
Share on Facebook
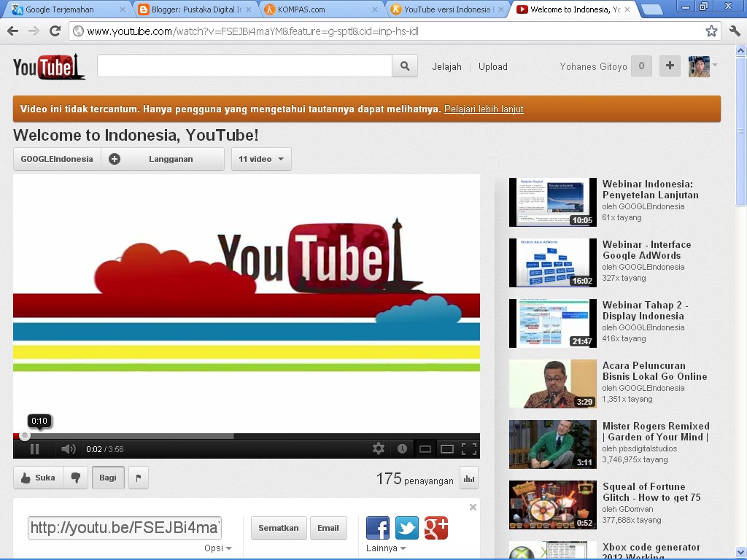[x=378, y=528]
